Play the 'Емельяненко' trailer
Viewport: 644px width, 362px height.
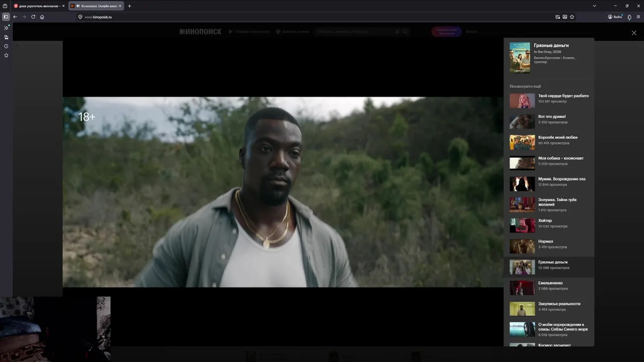[x=549, y=288]
